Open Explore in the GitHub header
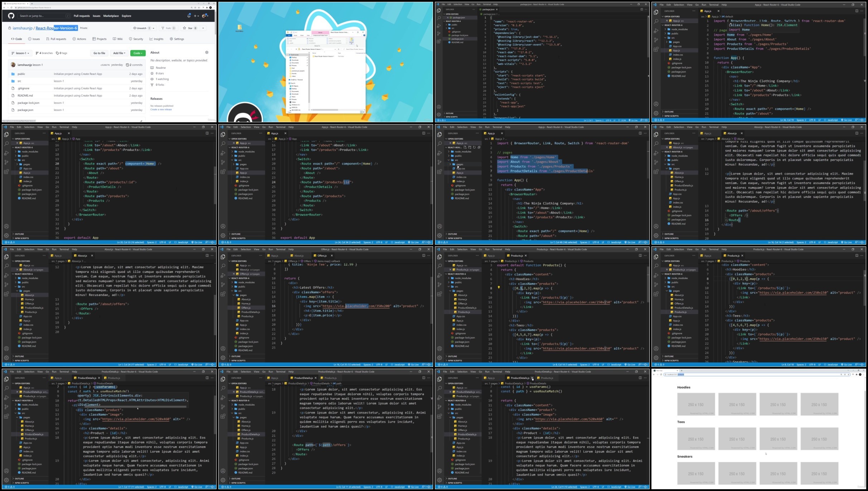 (x=126, y=16)
